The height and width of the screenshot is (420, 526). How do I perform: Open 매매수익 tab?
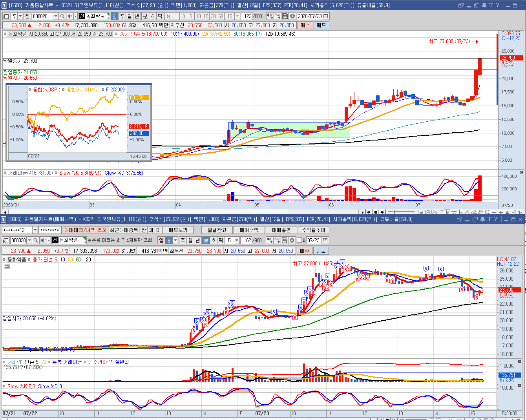tap(249, 230)
